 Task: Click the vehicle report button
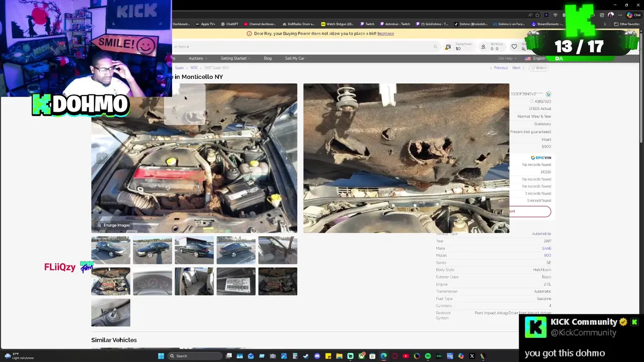pos(530,211)
